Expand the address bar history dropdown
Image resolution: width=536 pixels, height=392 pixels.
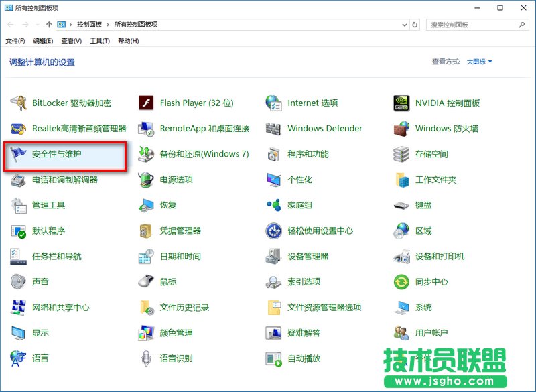point(405,25)
